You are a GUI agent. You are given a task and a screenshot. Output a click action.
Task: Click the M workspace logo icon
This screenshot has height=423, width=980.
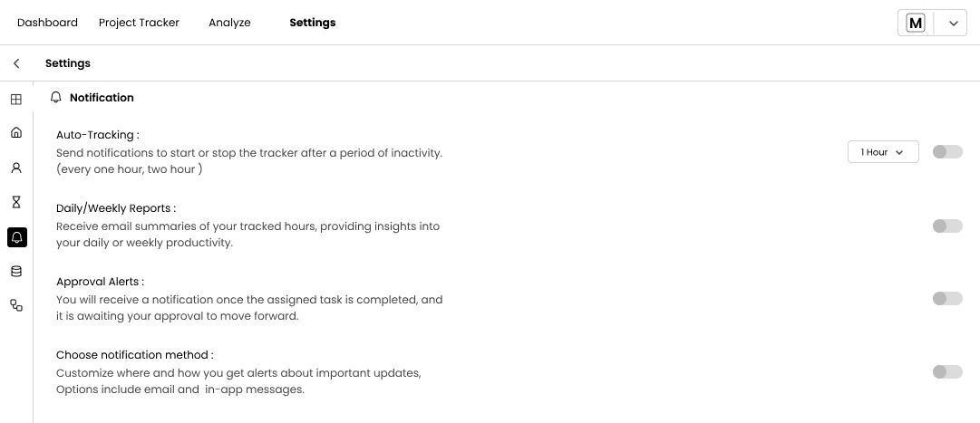click(916, 24)
